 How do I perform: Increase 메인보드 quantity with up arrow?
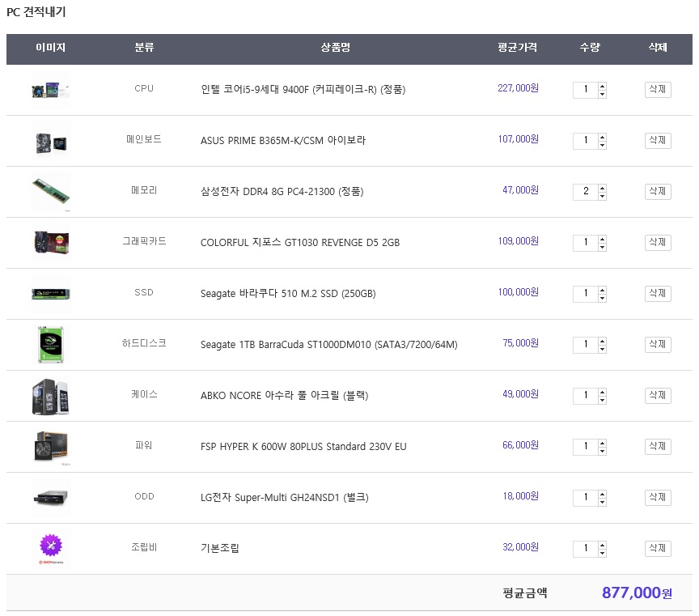point(602,137)
